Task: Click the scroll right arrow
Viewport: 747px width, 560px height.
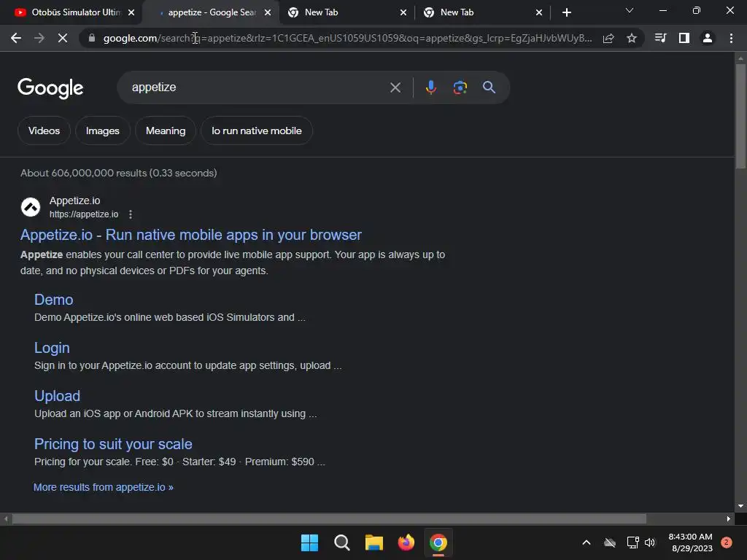Action: pos(729,518)
